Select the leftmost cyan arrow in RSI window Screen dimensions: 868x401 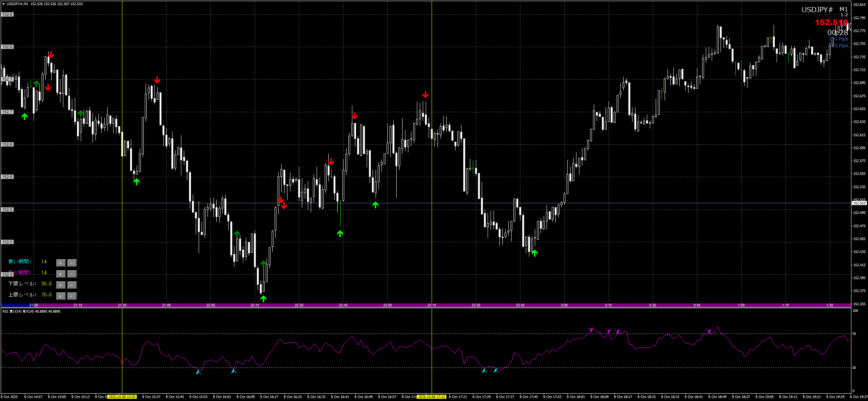point(198,372)
